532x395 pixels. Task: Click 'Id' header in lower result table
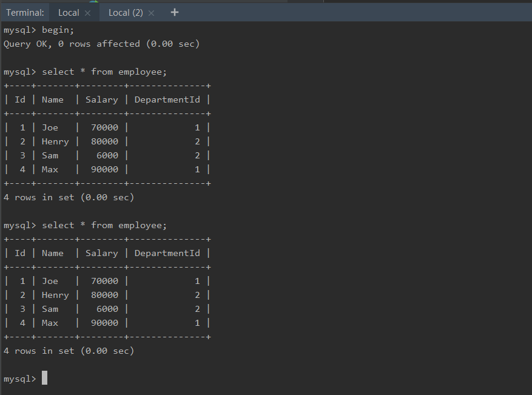[20, 253]
